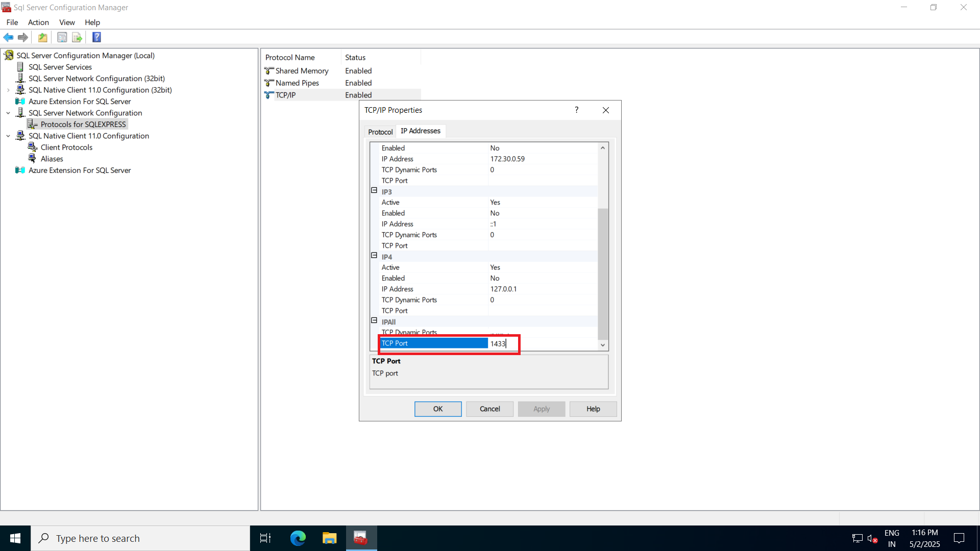The image size is (980, 551).
Task: Select the Export List toolbar icon
Action: coord(77,37)
